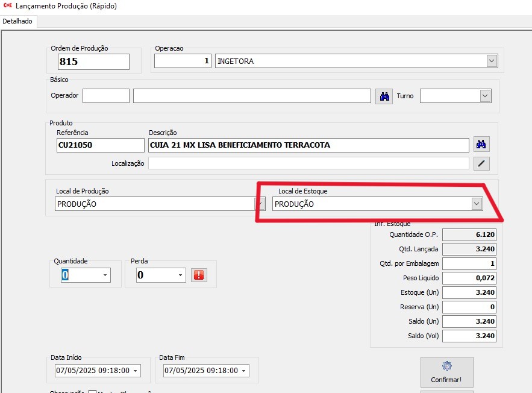
Task: Select the Local de Produção combo box
Action: pos(154,204)
